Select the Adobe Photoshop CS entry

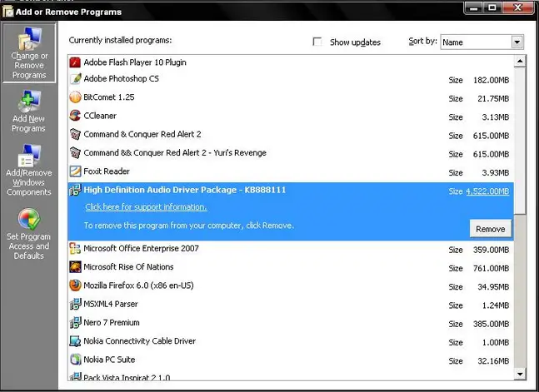pos(291,79)
